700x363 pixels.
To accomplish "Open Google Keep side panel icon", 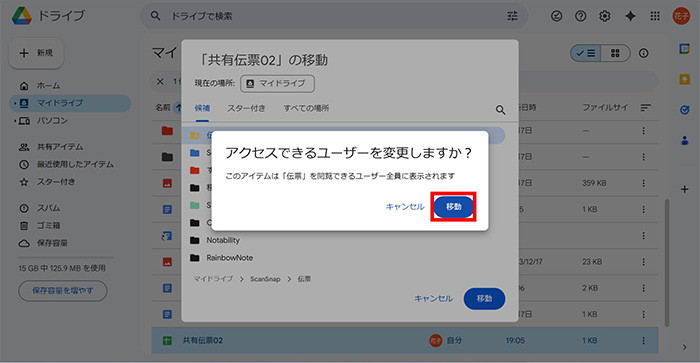I will (x=684, y=79).
